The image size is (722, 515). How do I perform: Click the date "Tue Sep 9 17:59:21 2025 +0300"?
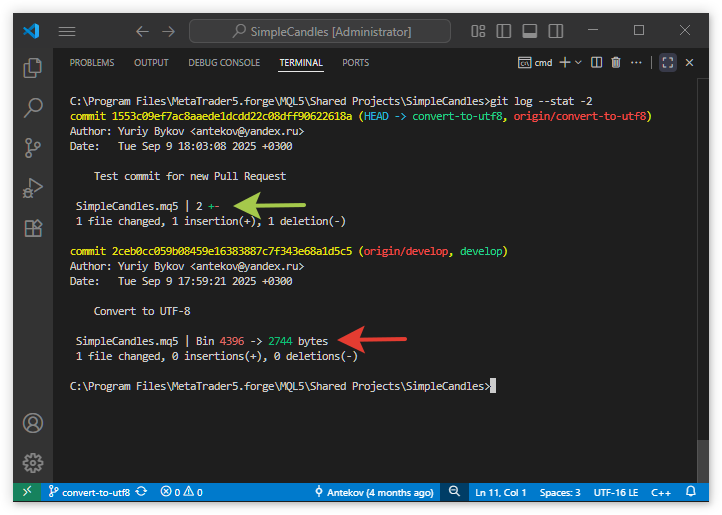(x=205, y=281)
